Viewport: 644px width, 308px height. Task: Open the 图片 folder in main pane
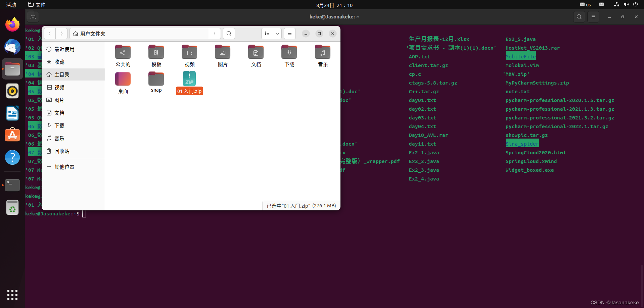223,56
